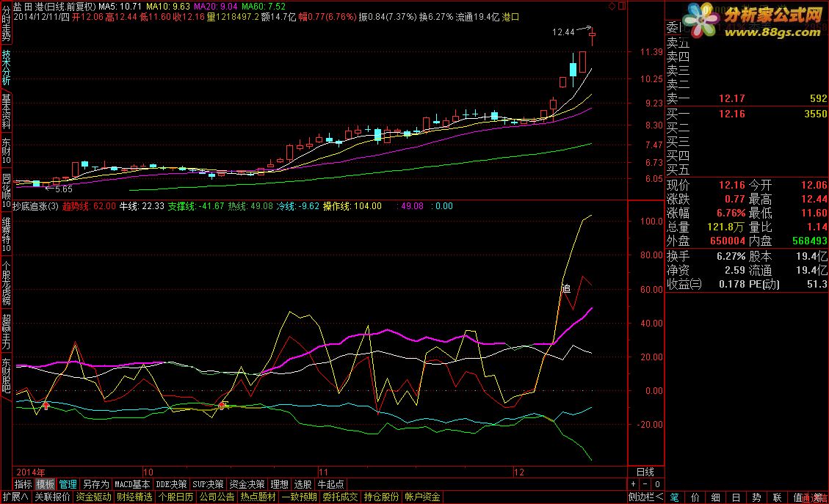Open the 帐户资金 tab
Viewport: 829px width, 504px height.
422,497
